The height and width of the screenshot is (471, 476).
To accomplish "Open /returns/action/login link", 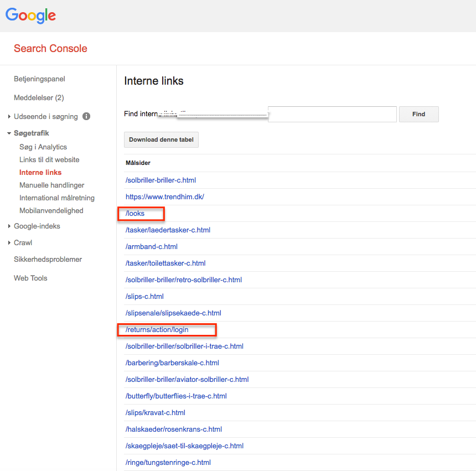I will (x=157, y=330).
